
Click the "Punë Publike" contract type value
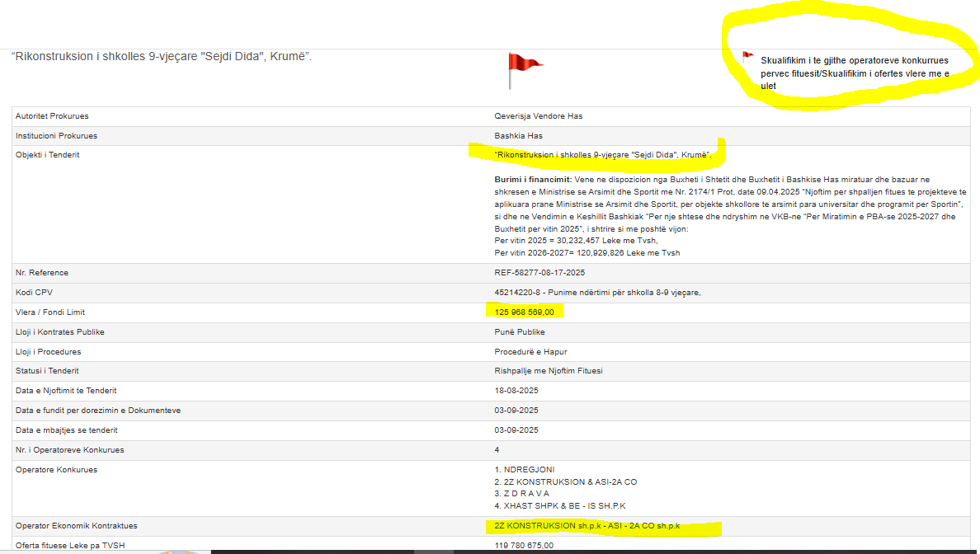tap(520, 332)
